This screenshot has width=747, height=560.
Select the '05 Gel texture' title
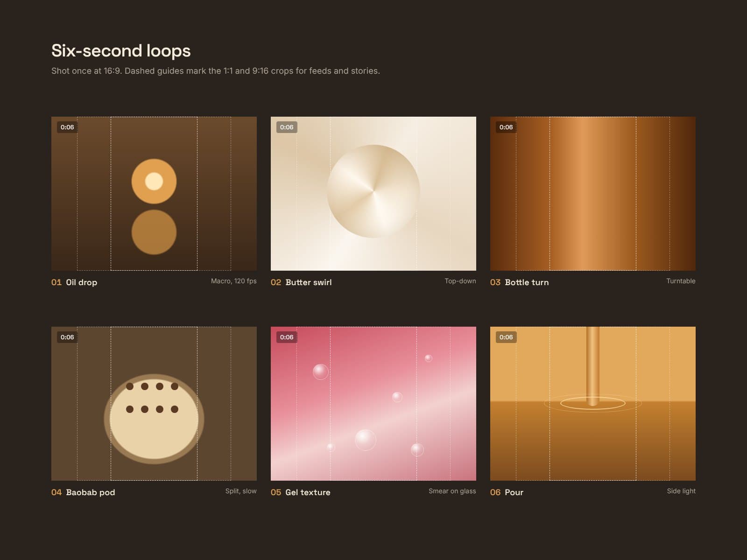[x=301, y=492]
